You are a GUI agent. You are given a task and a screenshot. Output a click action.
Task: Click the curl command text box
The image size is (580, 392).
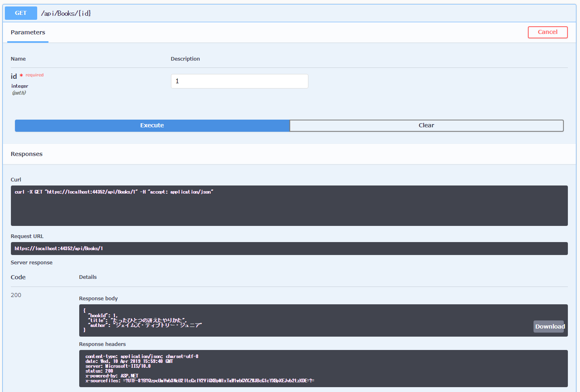coord(289,206)
